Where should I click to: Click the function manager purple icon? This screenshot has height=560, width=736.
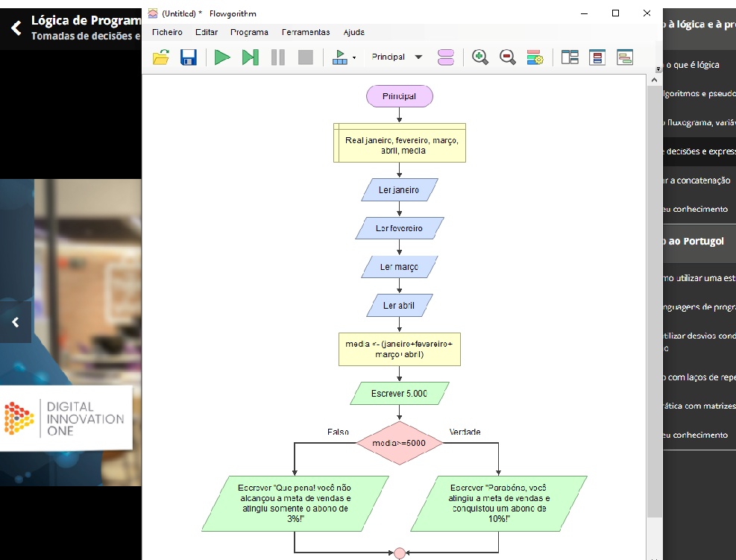tap(445, 57)
